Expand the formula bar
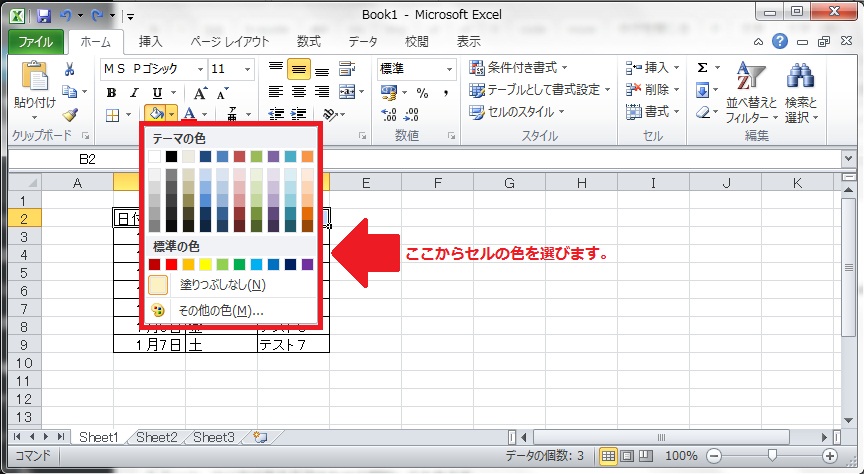Viewport: 864px width, 474px height. click(848, 159)
